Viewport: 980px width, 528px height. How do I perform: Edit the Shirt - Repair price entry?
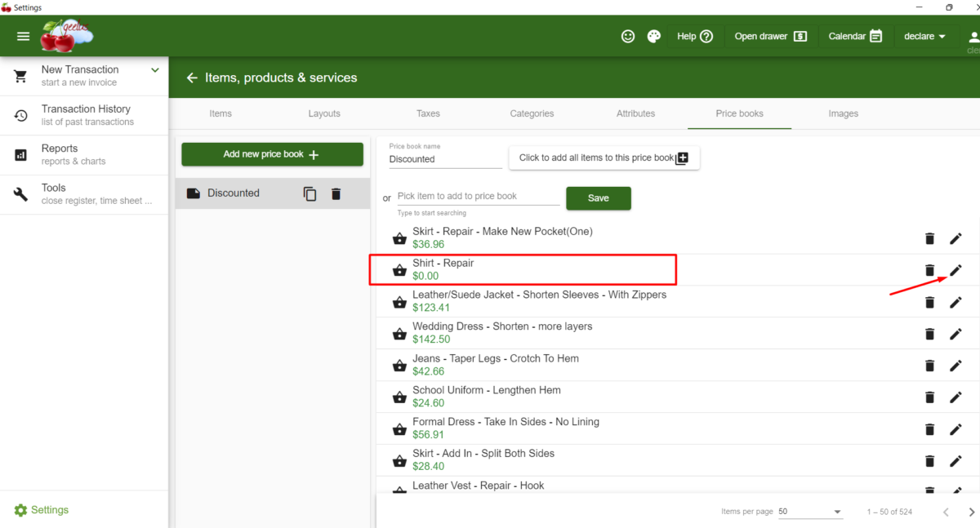[x=955, y=269]
